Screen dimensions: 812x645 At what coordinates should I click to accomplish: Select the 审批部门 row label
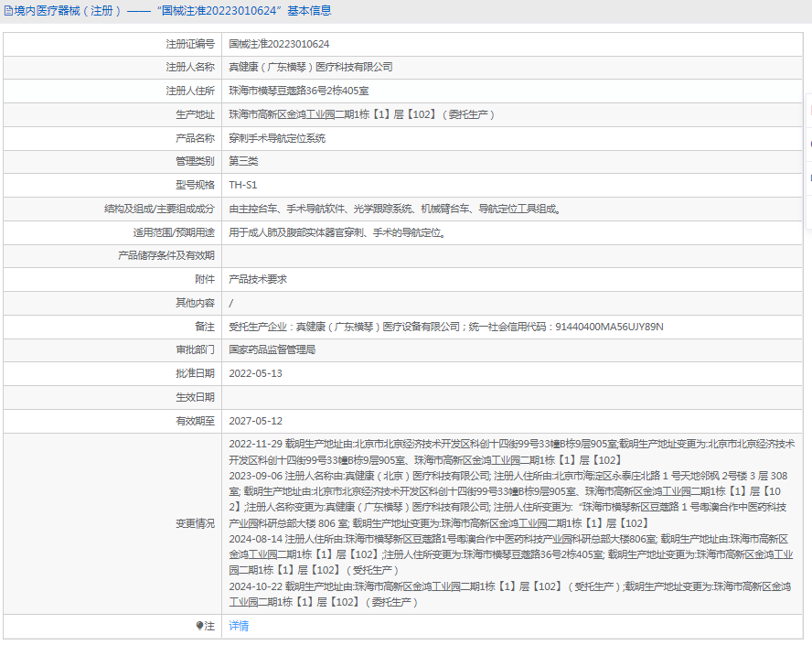point(195,349)
